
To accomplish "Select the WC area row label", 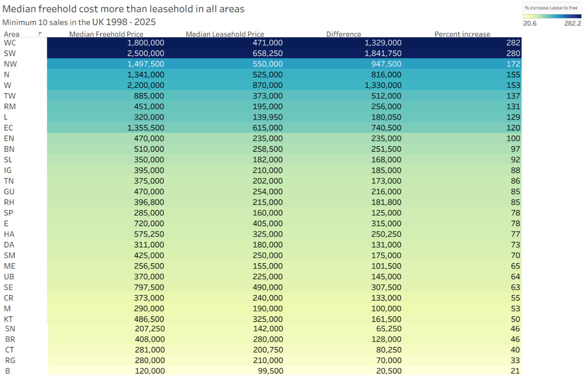I will 10,43.
